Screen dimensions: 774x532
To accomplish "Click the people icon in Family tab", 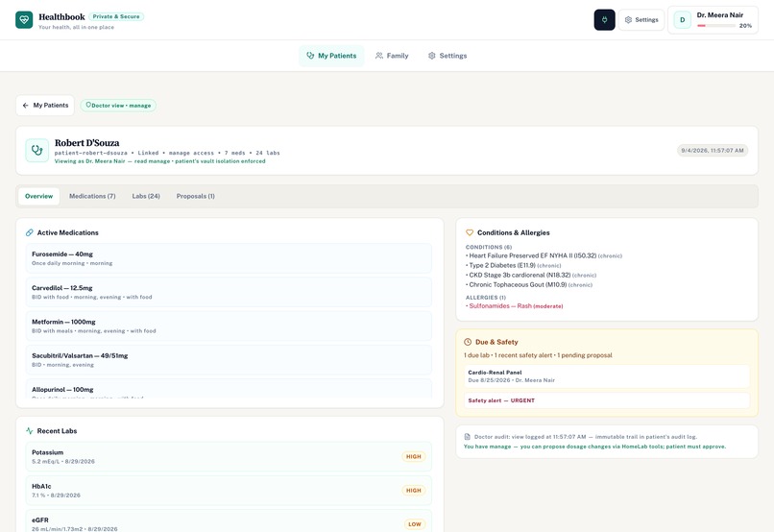I will (379, 56).
